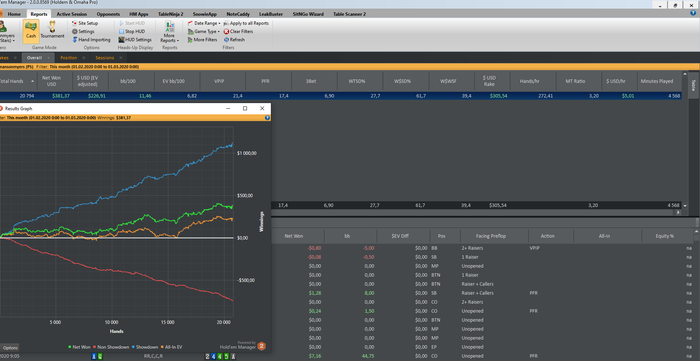
Task: Open Site Setup options
Action: point(85,23)
